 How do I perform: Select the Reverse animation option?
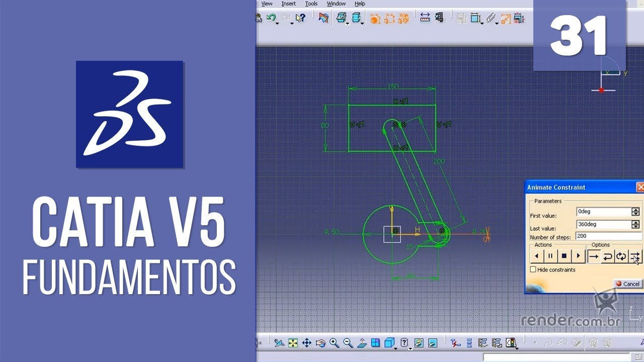(x=608, y=256)
